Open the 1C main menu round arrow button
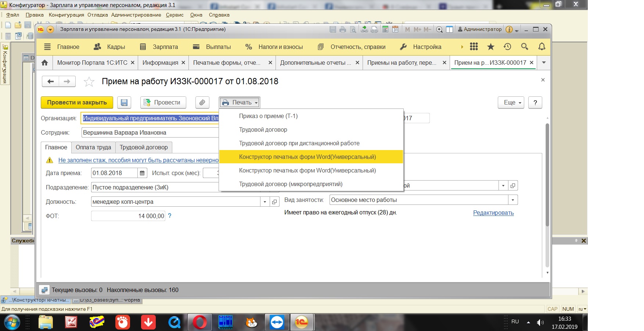This screenshot has width=644, height=331. point(50,29)
